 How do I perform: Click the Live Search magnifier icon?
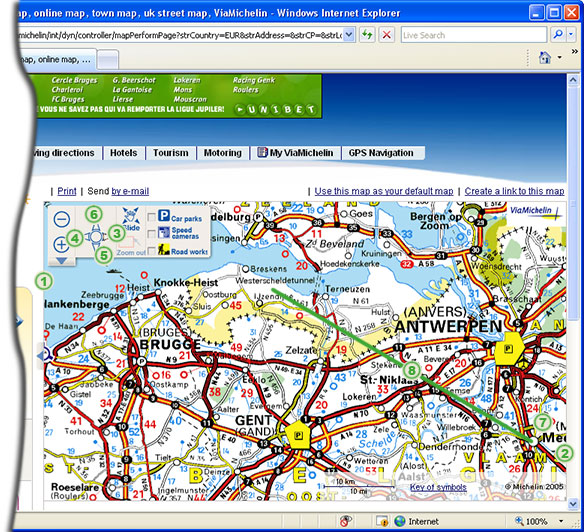point(558,35)
